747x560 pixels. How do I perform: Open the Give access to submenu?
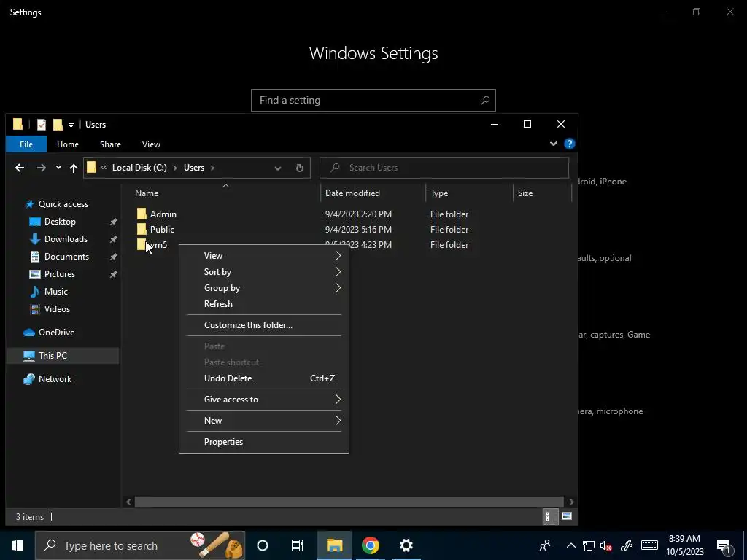tap(264, 400)
